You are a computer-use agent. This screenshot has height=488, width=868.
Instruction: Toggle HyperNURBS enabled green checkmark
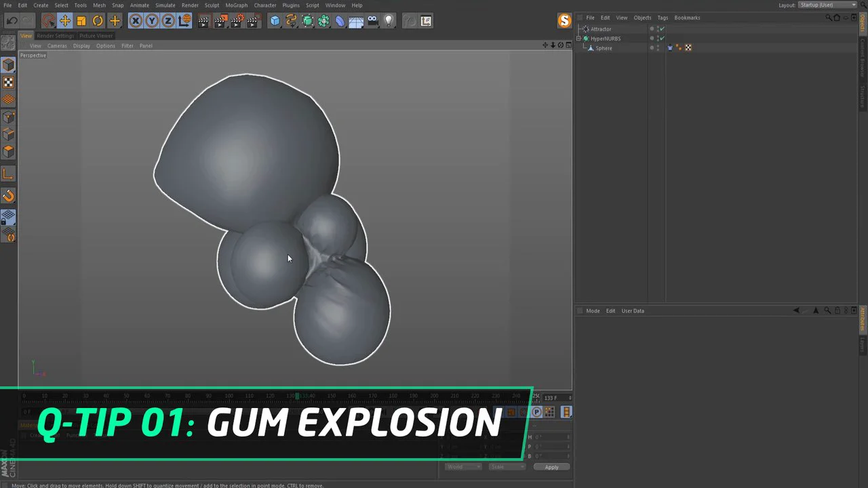[662, 39]
